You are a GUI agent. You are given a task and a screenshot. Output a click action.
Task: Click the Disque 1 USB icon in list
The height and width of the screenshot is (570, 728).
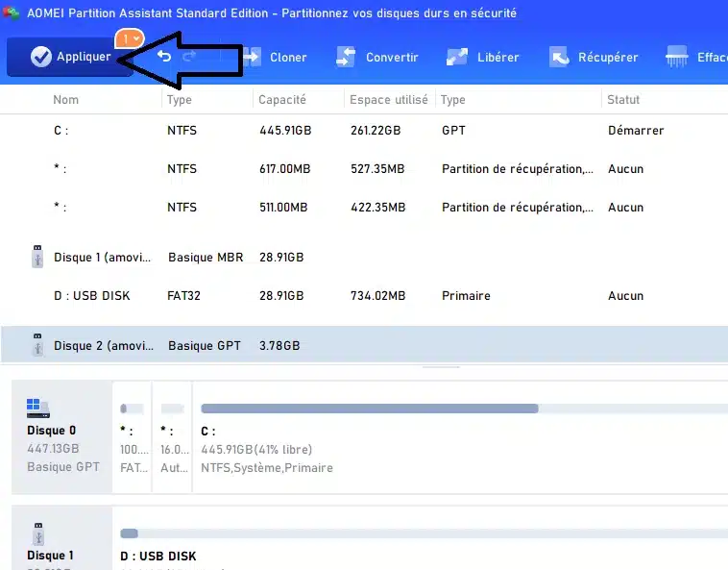pos(37,257)
